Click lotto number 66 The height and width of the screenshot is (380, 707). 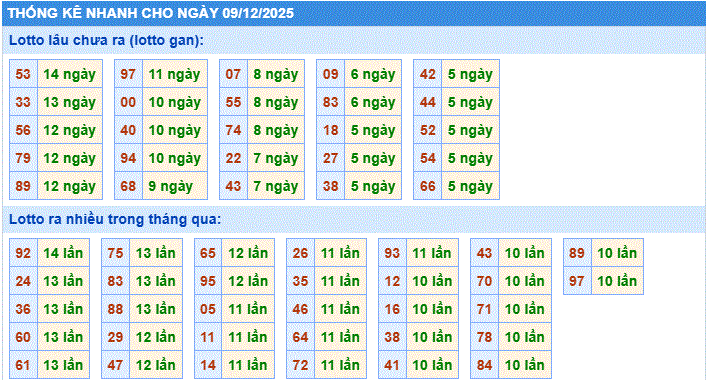click(x=427, y=186)
